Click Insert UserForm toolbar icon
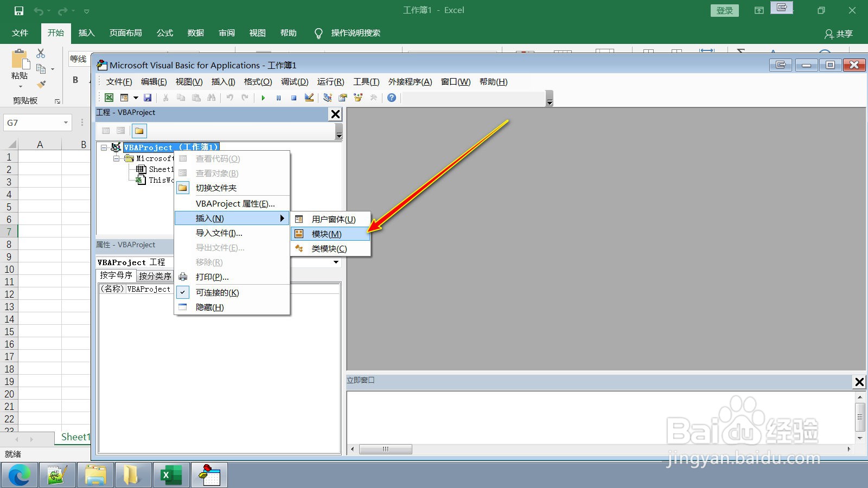 [x=124, y=98]
